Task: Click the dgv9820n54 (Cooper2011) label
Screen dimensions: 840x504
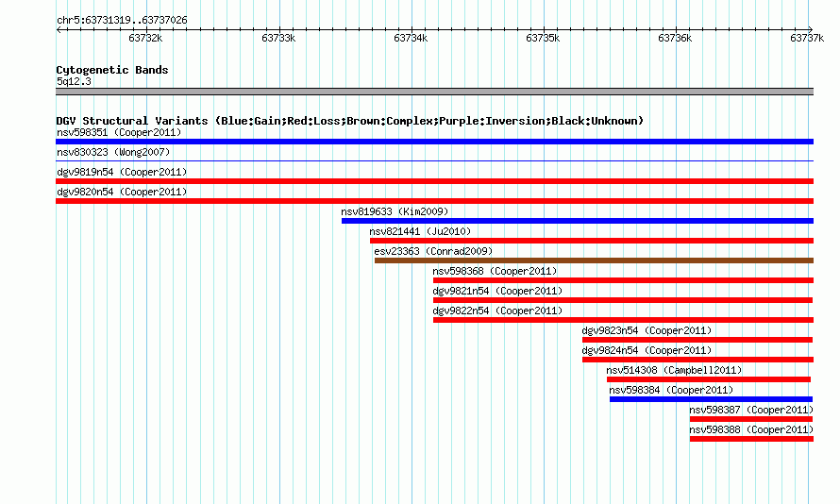Action: click(x=122, y=192)
